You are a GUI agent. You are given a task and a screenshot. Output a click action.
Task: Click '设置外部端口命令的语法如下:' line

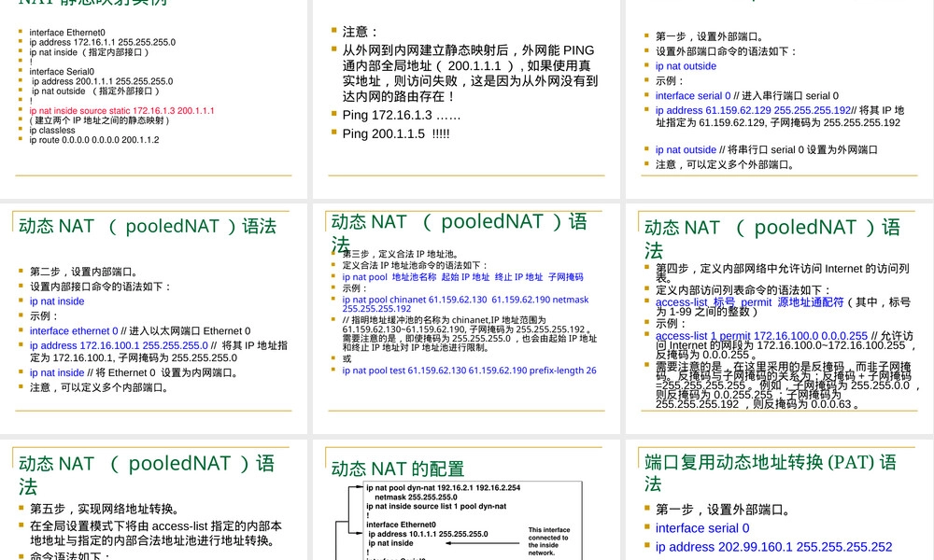(x=727, y=51)
